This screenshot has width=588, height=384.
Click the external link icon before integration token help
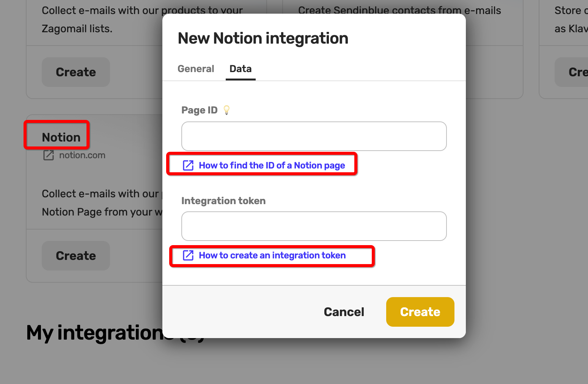[x=188, y=255]
